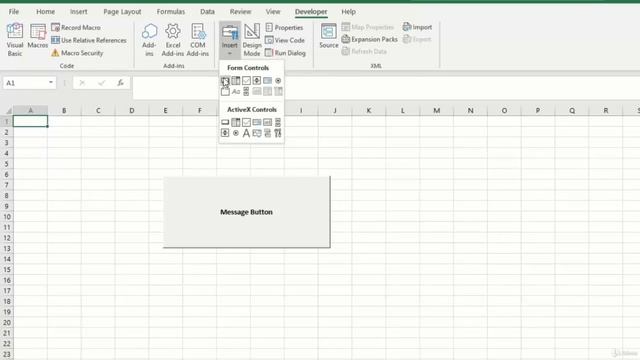Open the Add-ins dialog

[149, 39]
